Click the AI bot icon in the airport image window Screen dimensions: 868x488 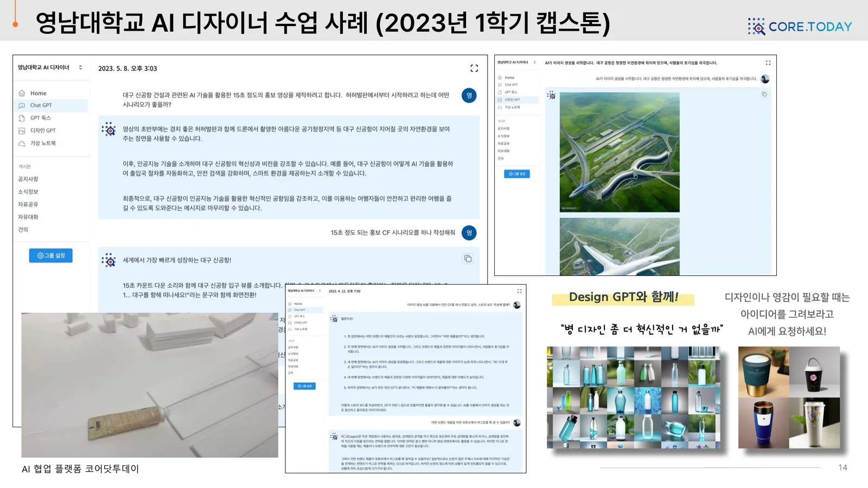[x=551, y=95]
